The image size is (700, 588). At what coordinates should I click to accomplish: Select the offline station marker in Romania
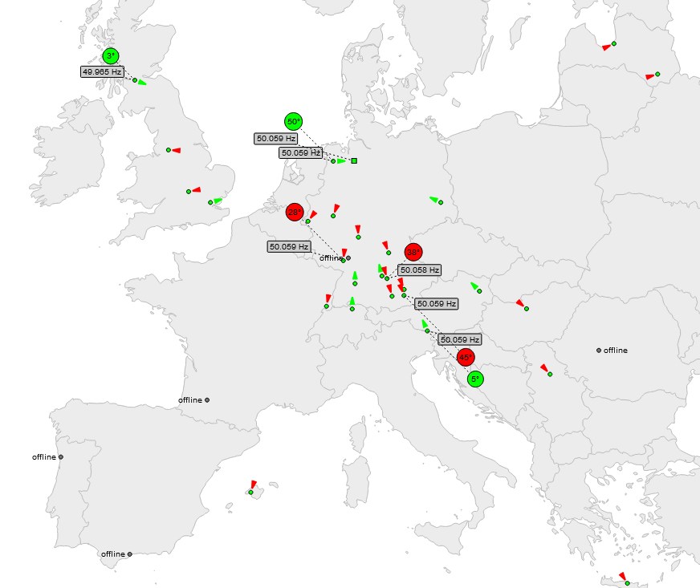click(x=599, y=351)
